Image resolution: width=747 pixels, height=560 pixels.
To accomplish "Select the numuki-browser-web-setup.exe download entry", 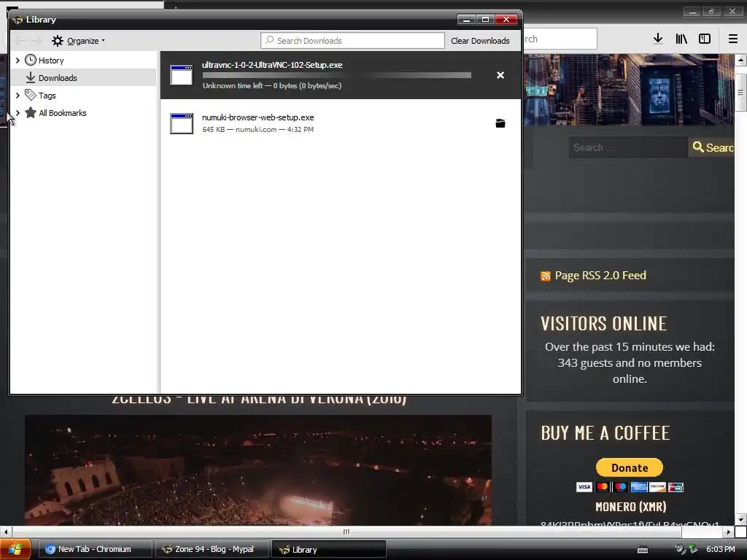I will (x=341, y=123).
